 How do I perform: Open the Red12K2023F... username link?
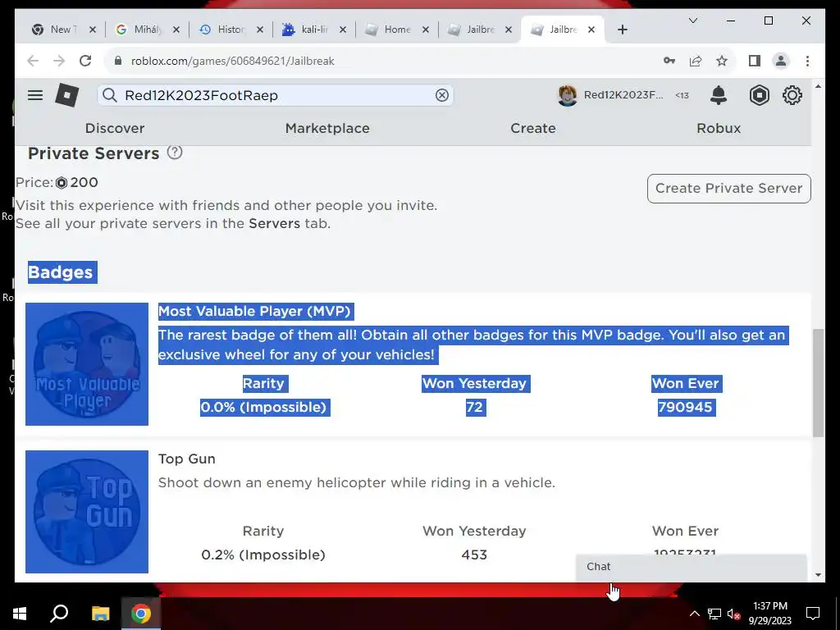[x=623, y=95]
